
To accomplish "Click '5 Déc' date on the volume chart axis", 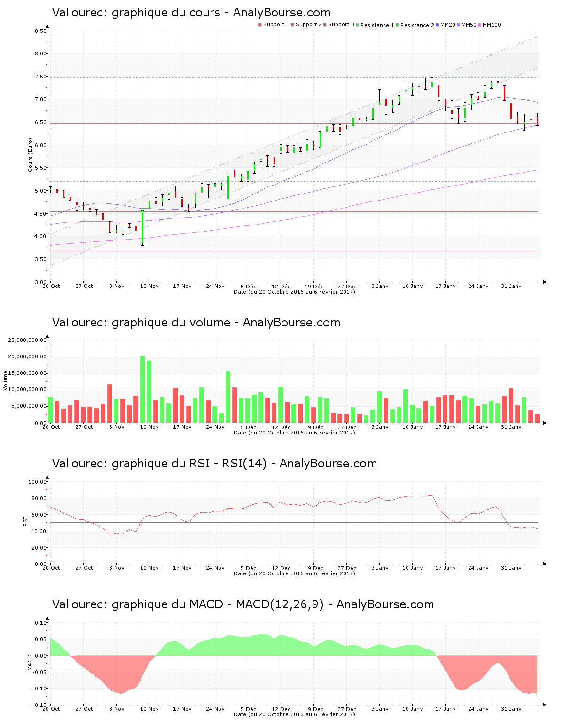I will [249, 427].
